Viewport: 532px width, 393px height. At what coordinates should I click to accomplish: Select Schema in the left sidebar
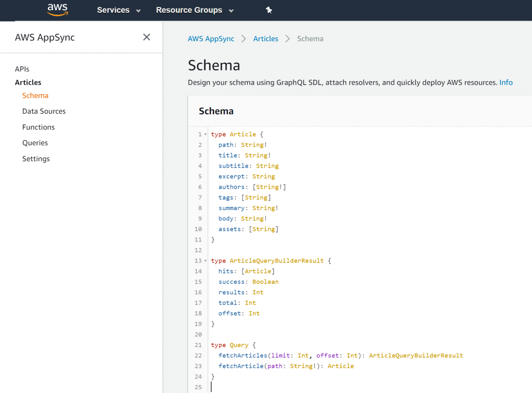[35, 95]
